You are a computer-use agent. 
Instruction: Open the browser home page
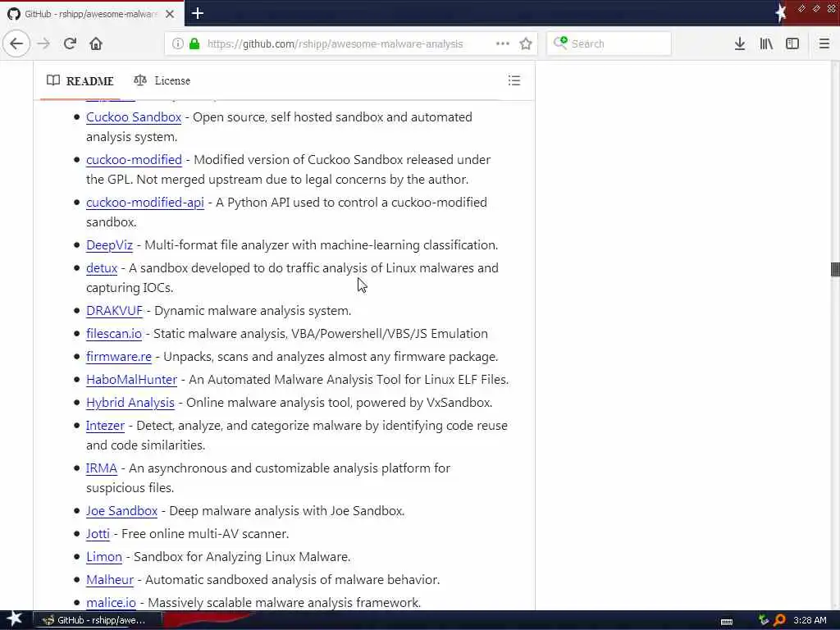[x=96, y=43]
